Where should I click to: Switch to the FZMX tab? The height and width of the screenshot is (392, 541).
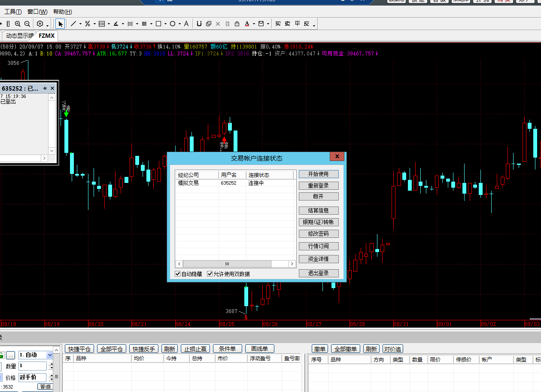click(x=46, y=36)
